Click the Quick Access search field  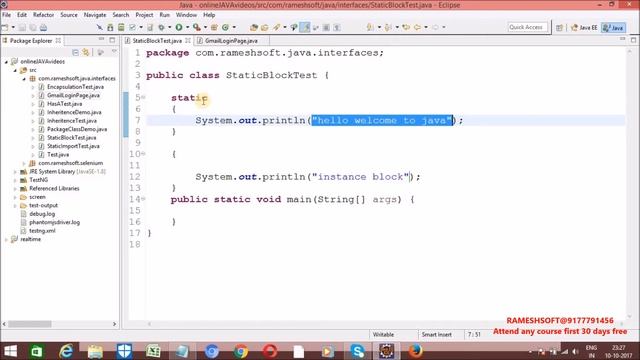[x=527, y=27]
